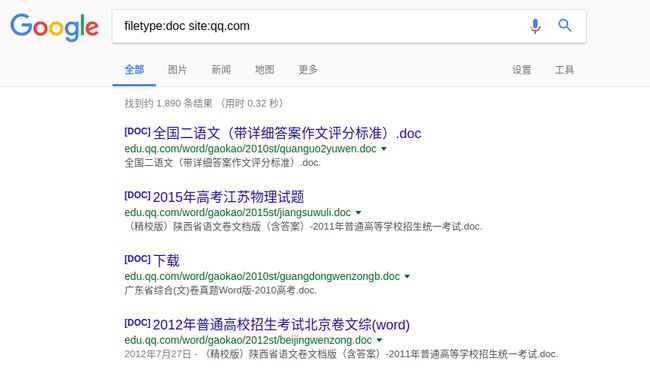Viewport: 650px width, 370px height.
Task: Expand dropdown arrow next to guangdongwenzongb.doc URL
Action: click(407, 277)
